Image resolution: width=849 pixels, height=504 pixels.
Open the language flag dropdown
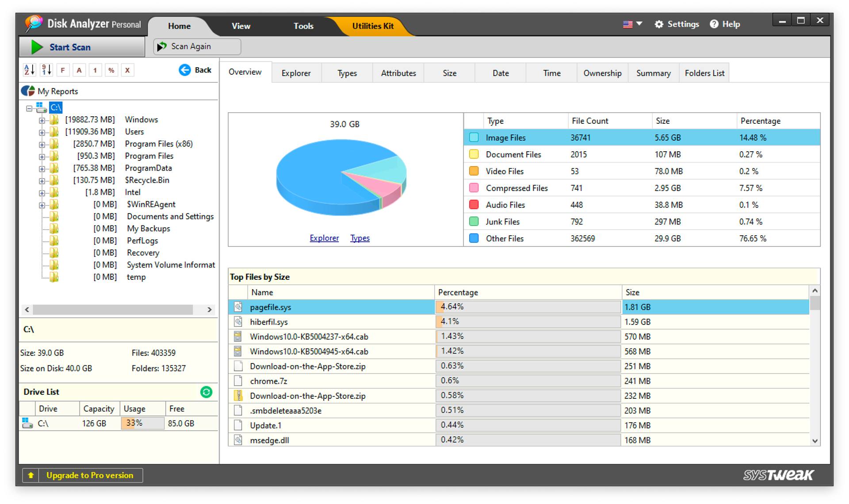(632, 24)
